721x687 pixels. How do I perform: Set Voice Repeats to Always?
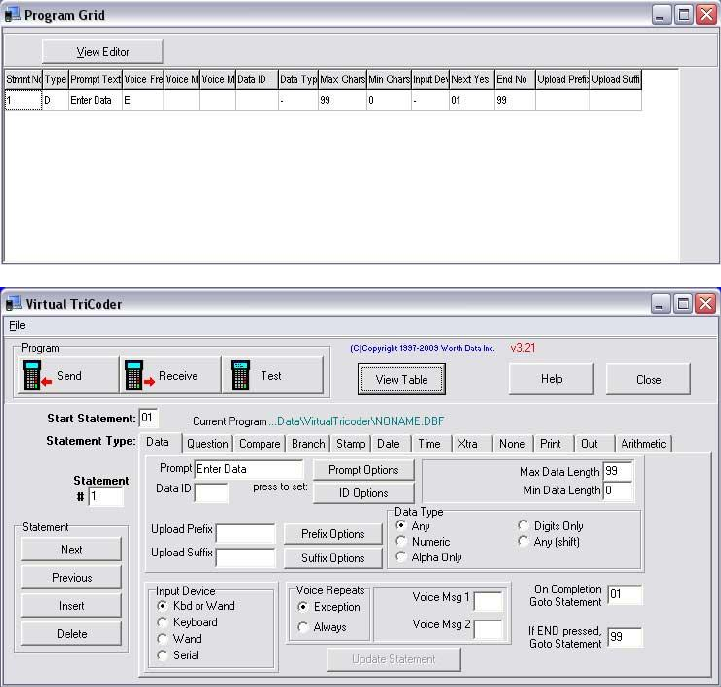coord(304,627)
